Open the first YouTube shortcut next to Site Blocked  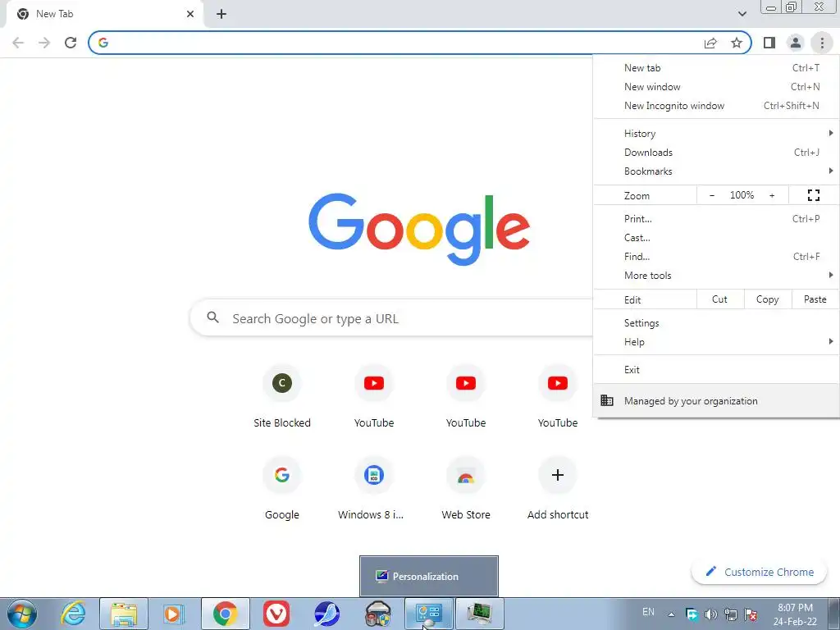[374, 395]
